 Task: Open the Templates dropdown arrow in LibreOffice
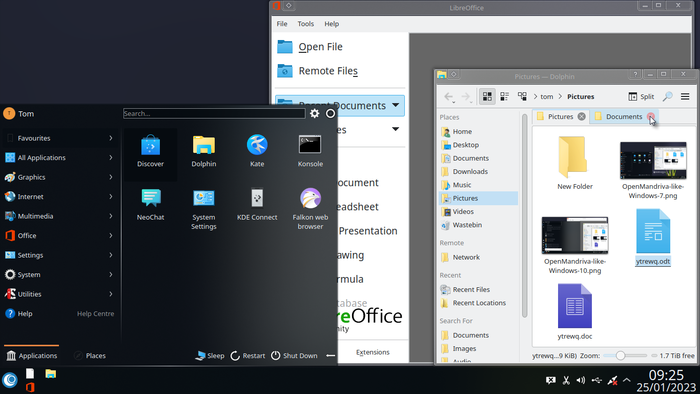(x=396, y=129)
